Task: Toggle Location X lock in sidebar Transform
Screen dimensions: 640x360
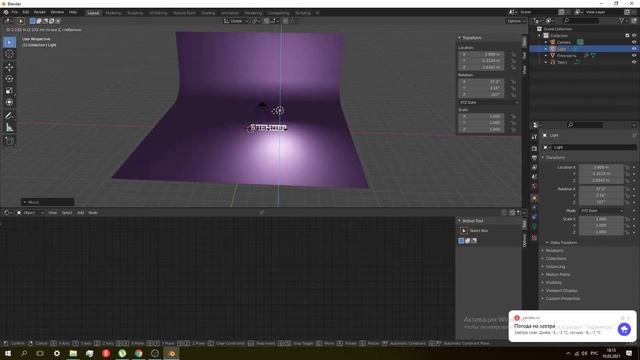Action: (x=513, y=54)
